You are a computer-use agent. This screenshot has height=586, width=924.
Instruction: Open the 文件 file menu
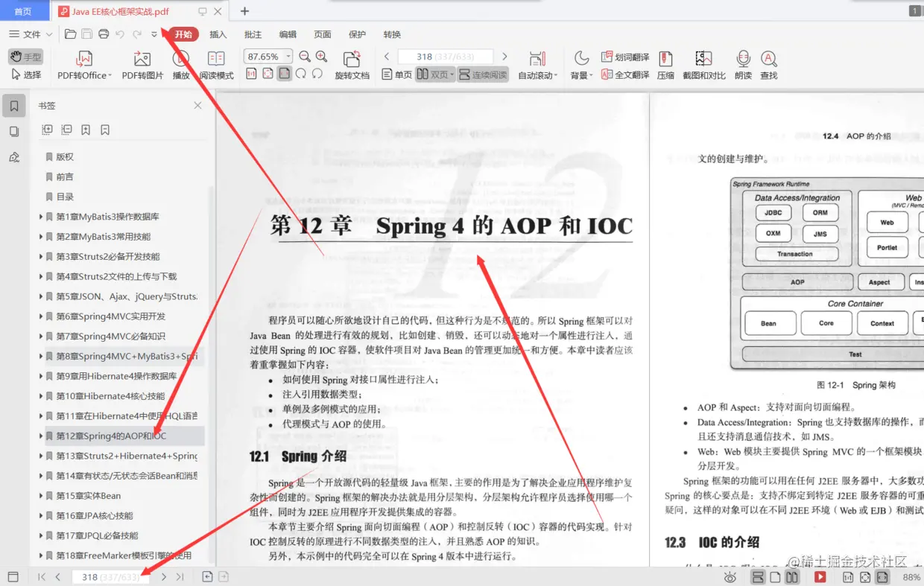click(x=31, y=34)
